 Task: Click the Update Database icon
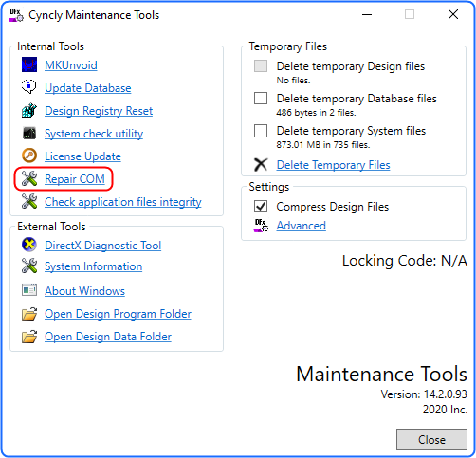coord(29,87)
